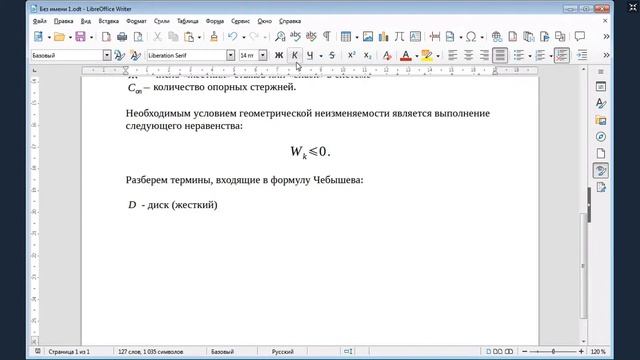
Task: Open sidebar Gallery icon
Action: [601, 120]
